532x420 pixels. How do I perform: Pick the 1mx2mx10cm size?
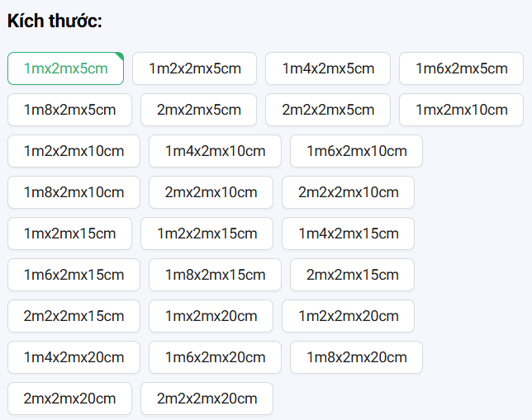[461, 110]
